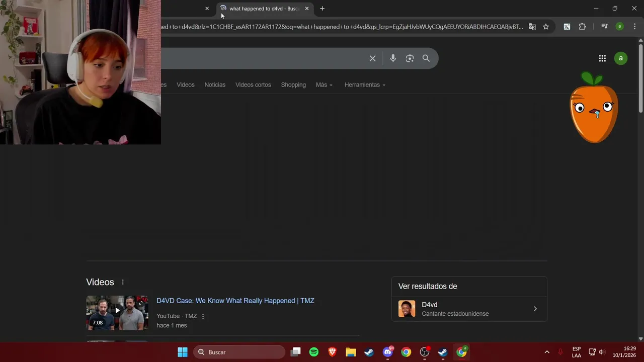The image size is (644, 362).
Task: Select the Videos search filter
Action: [x=186, y=85]
